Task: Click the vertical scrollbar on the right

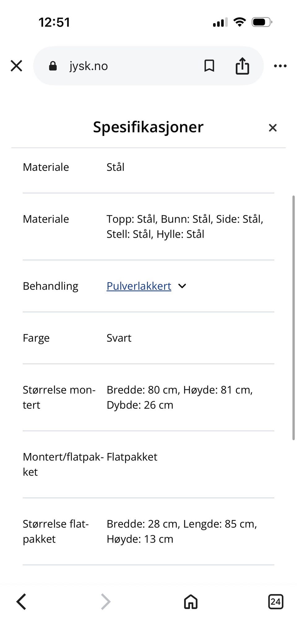Action: (x=293, y=317)
